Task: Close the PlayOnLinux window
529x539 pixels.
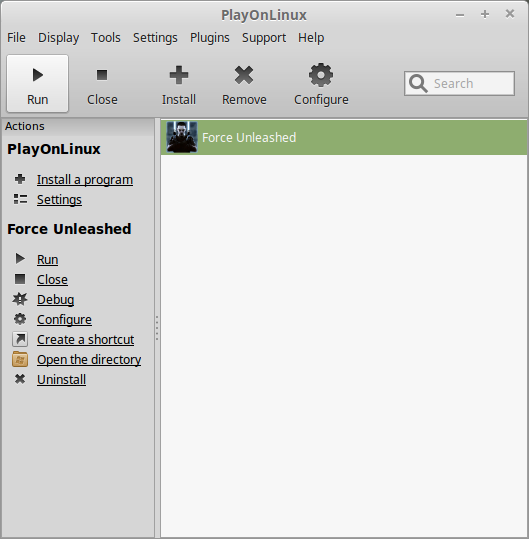Action: (x=510, y=14)
